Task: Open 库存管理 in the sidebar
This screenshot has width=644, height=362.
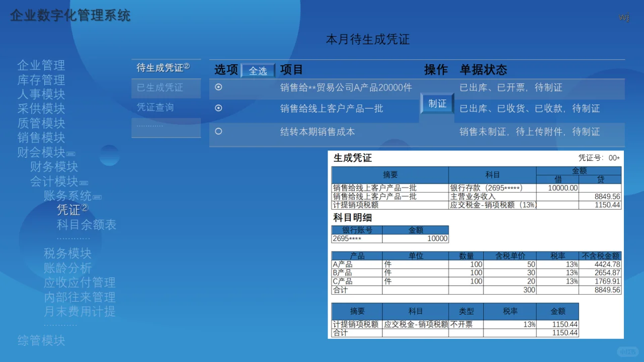Action: [41, 80]
